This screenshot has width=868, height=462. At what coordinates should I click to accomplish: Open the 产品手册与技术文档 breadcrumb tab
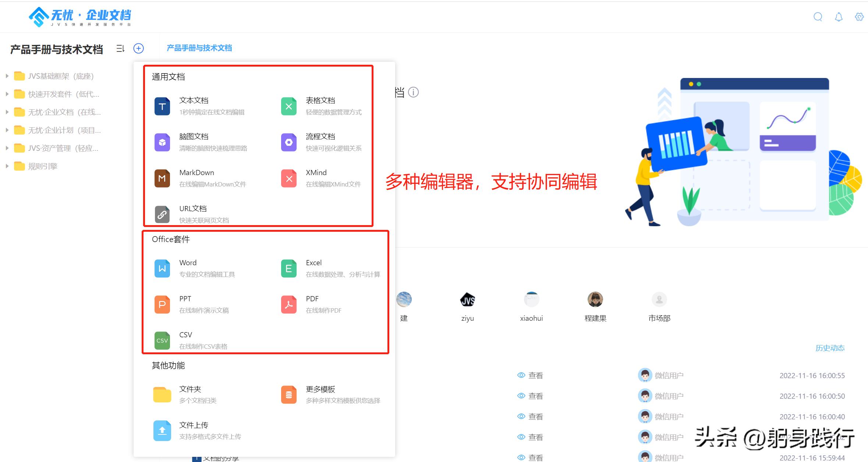199,48
